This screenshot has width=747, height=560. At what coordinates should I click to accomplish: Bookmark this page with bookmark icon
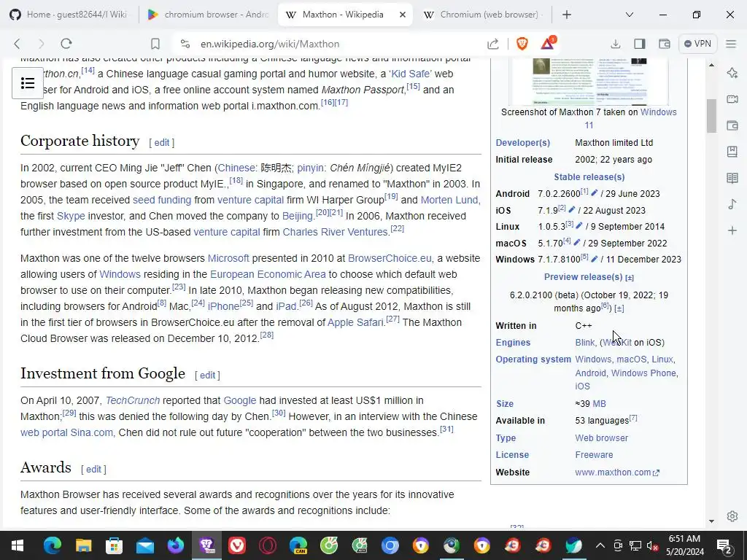point(155,44)
